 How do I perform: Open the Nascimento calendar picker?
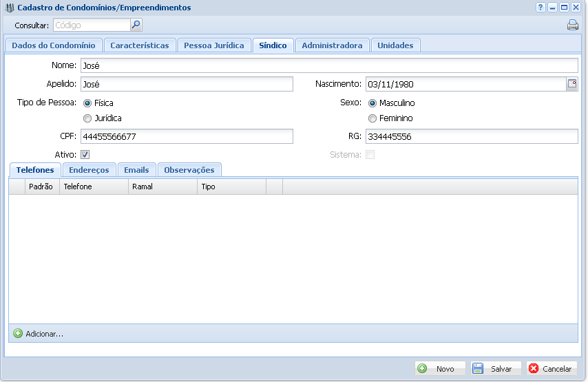(x=571, y=84)
